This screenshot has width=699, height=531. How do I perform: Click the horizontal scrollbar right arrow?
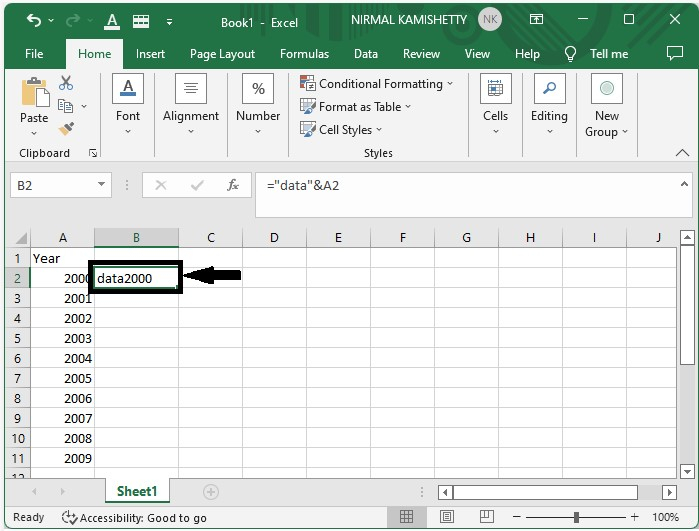pos(669,492)
